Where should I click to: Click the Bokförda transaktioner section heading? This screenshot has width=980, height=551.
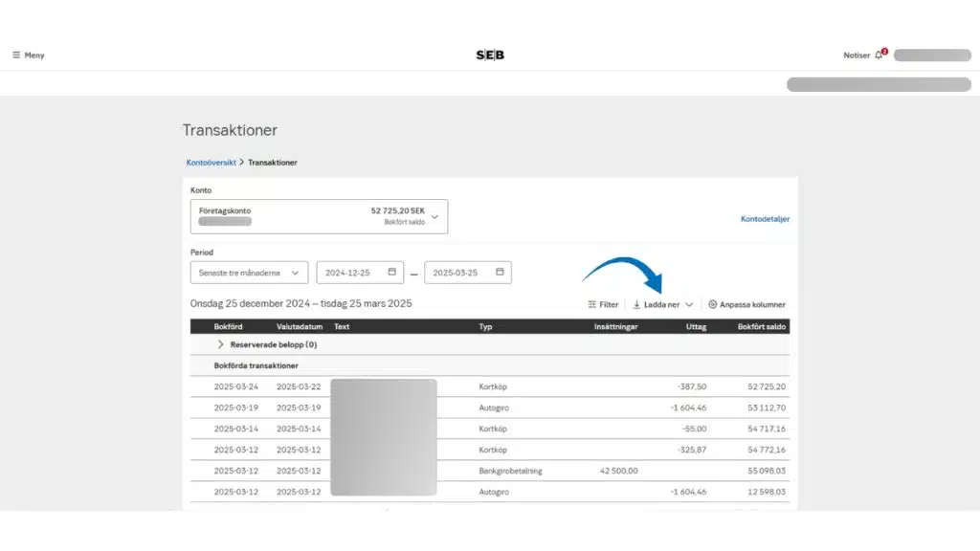[x=256, y=365]
